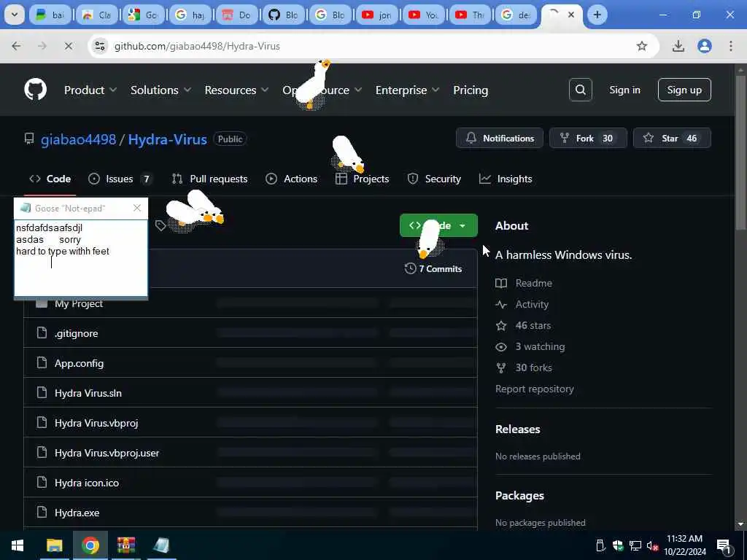747x560 pixels.
Task: Click Chrome icon in taskbar
Action: 90,545
